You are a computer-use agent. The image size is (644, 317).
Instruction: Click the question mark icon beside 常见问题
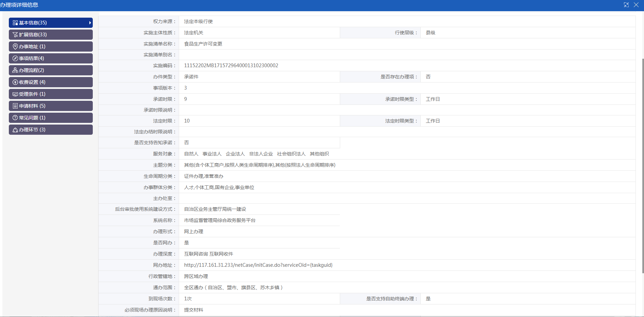tap(15, 118)
